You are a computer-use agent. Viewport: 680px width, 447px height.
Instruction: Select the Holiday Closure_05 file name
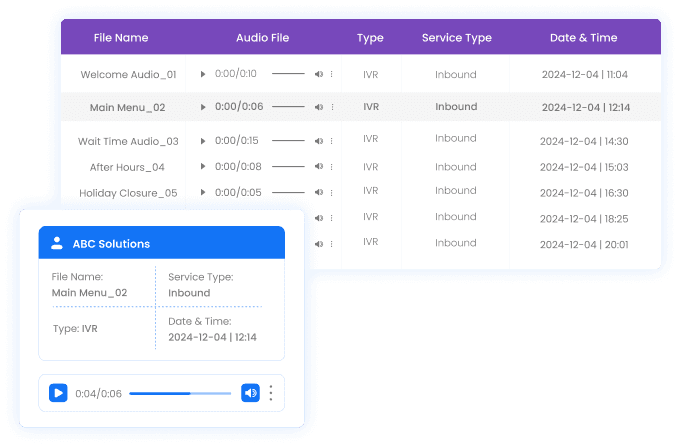click(128, 193)
